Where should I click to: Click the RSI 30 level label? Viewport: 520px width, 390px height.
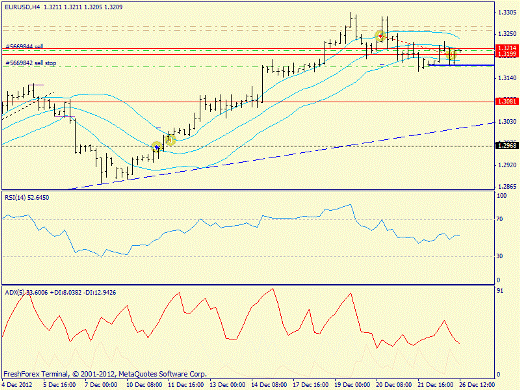[x=500, y=256]
